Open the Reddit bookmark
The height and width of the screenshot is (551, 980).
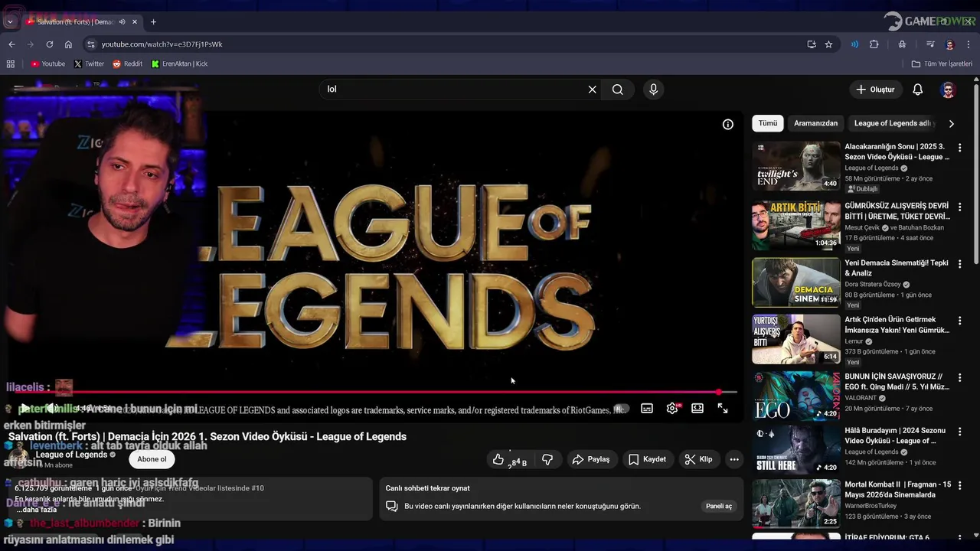pos(127,64)
